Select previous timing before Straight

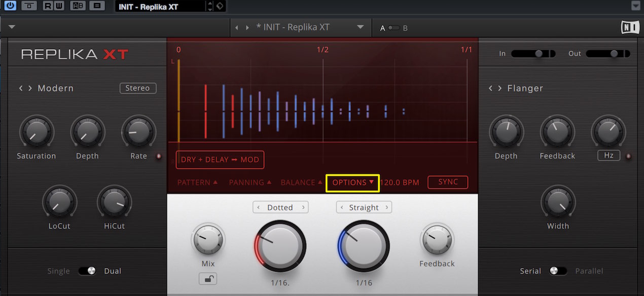[342, 207]
